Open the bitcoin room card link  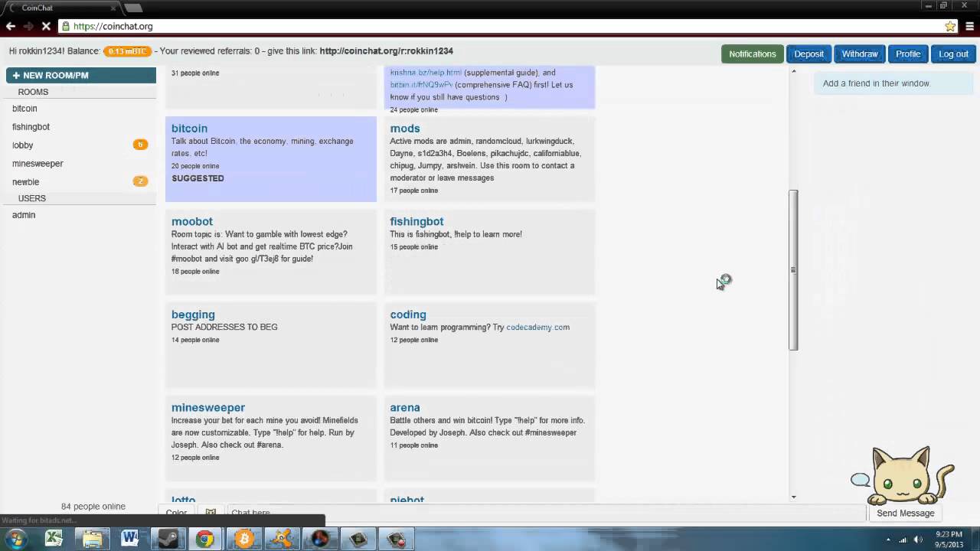tap(189, 129)
